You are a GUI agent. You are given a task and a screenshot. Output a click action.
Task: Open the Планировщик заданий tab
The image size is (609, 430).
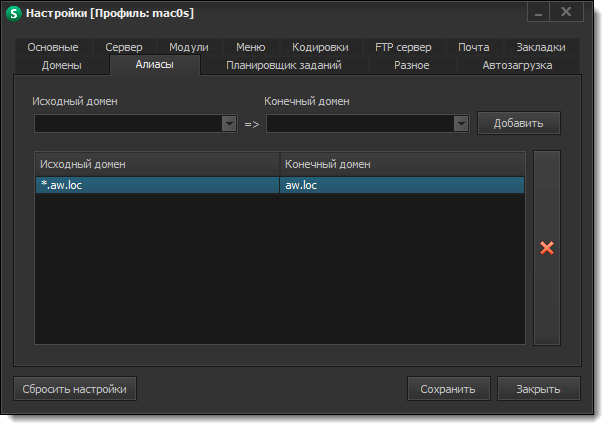click(x=284, y=65)
